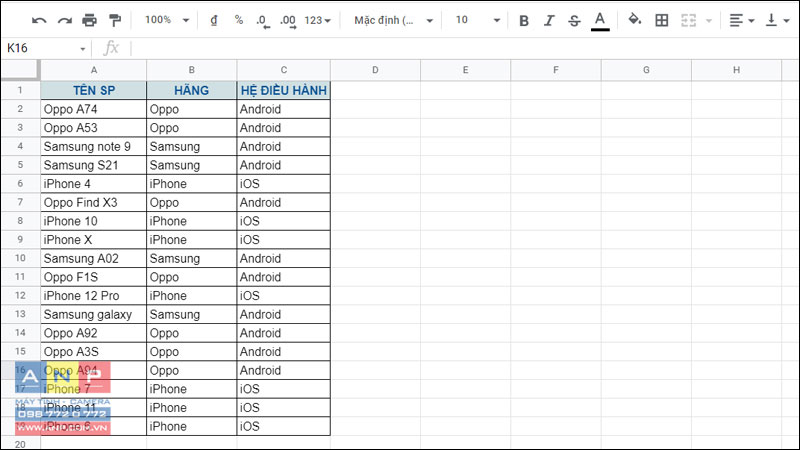Select cell Oppo A74
The height and width of the screenshot is (450, 800).
click(x=94, y=109)
